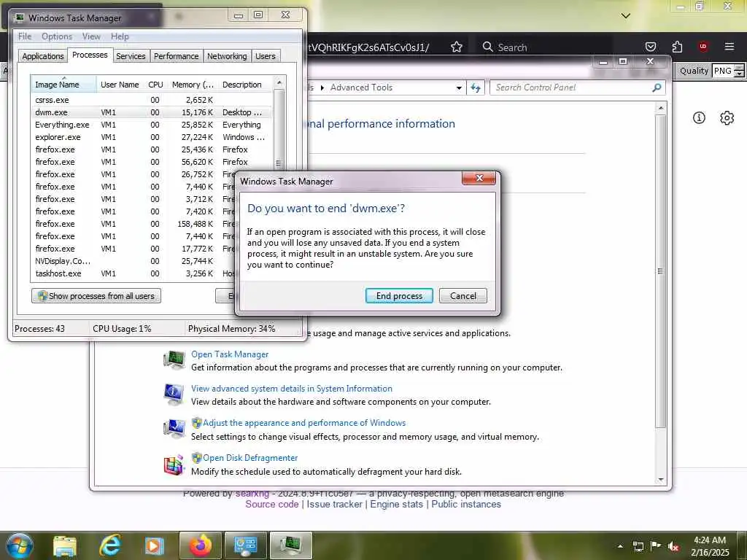
Task: Click the Disk Defragmenter colored blocks icon
Action: click(174, 464)
